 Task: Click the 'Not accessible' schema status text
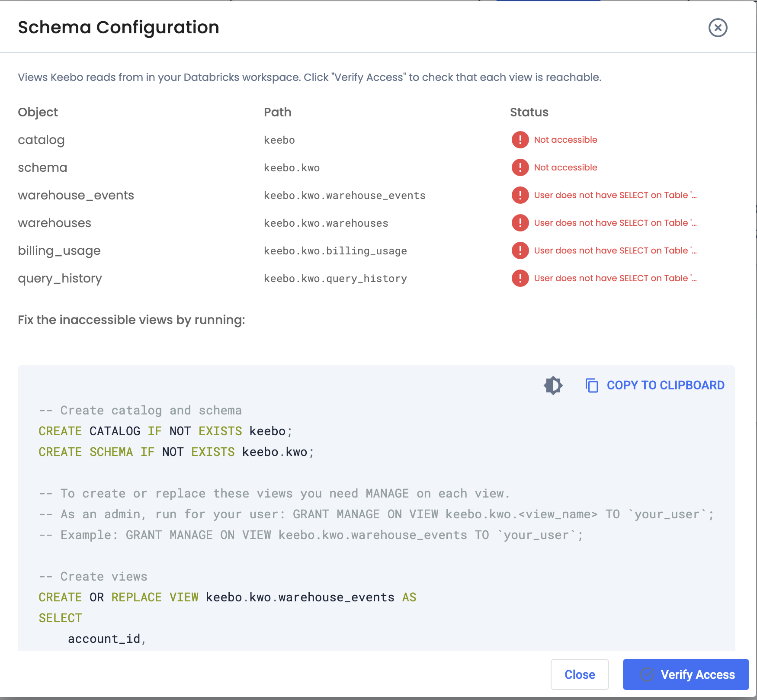click(x=565, y=167)
